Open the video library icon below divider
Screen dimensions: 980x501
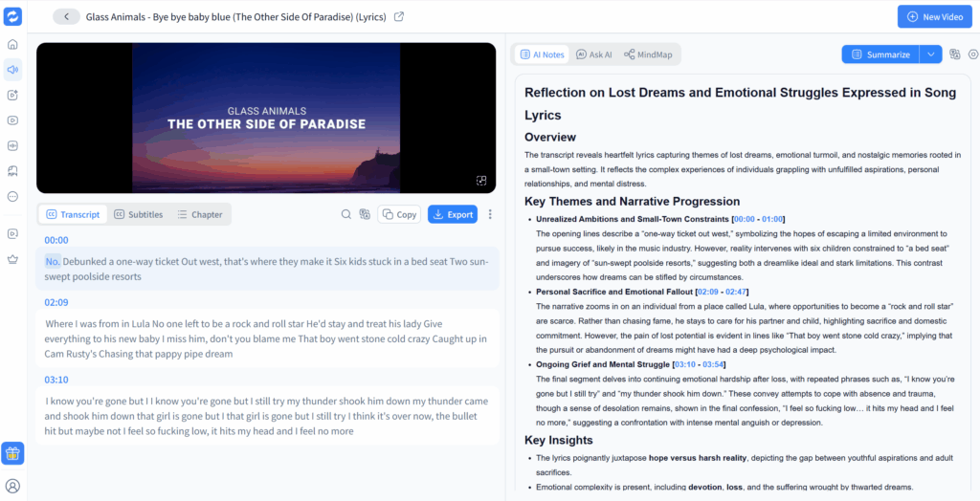coord(12,233)
